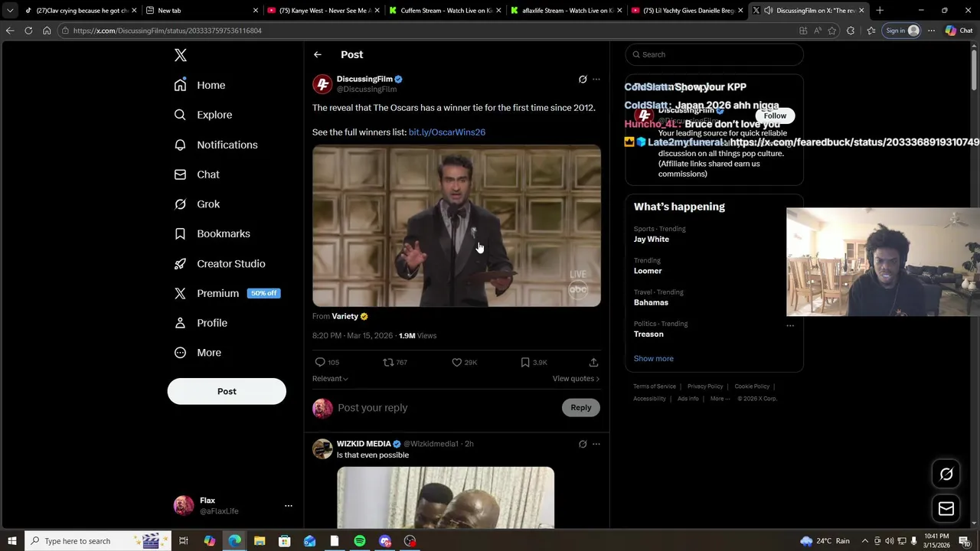Open the Explore page

pyautogui.click(x=203, y=115)
